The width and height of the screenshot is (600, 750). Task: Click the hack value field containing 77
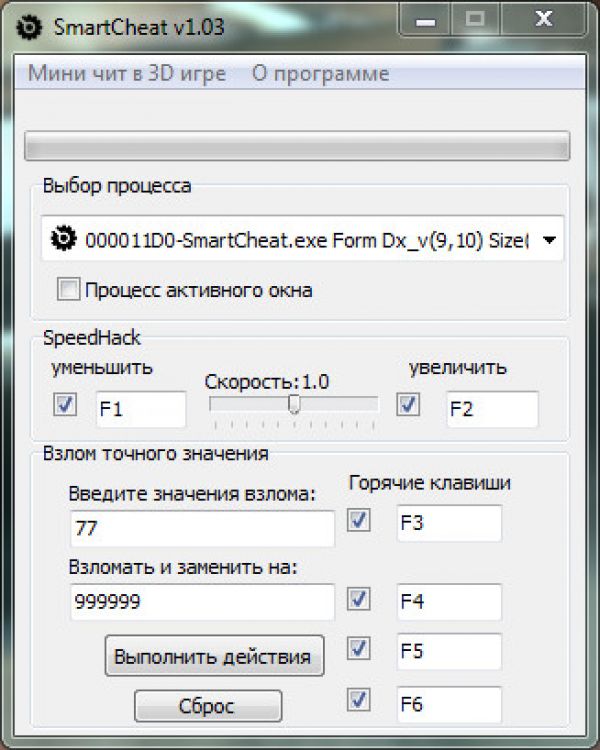[x=202, y=529]
